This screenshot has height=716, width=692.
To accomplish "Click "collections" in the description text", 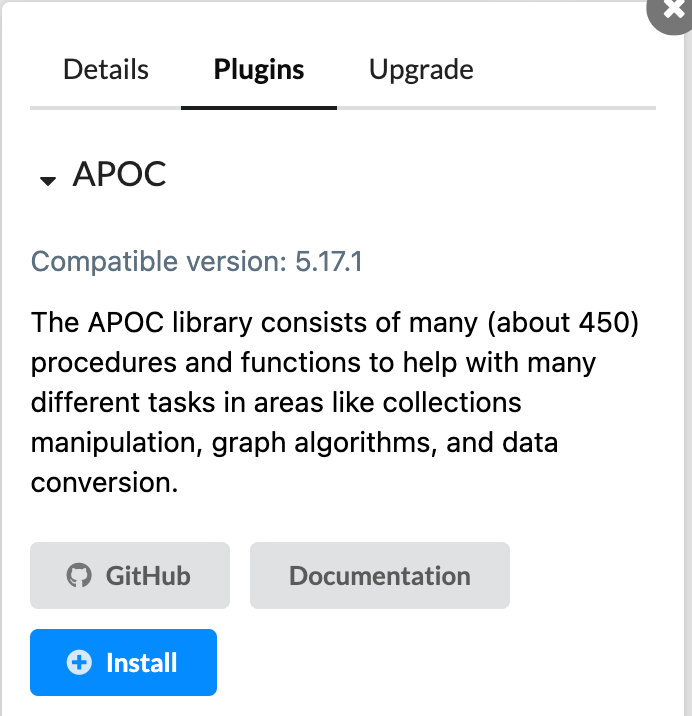I will [444, 403].
